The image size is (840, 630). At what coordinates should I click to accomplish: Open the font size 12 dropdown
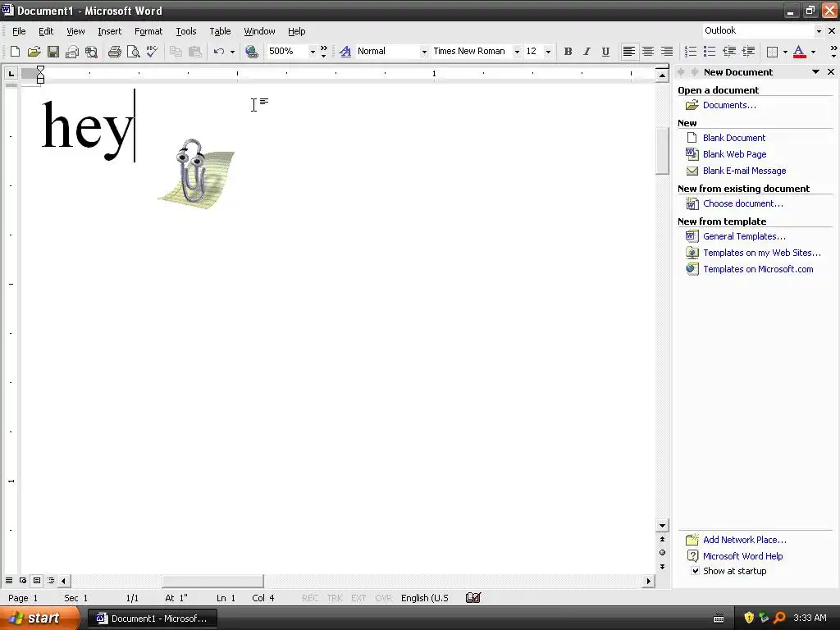548,52
